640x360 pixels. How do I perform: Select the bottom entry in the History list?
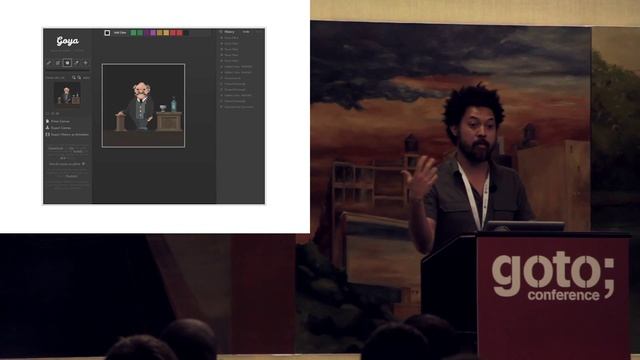click(238, 107)
